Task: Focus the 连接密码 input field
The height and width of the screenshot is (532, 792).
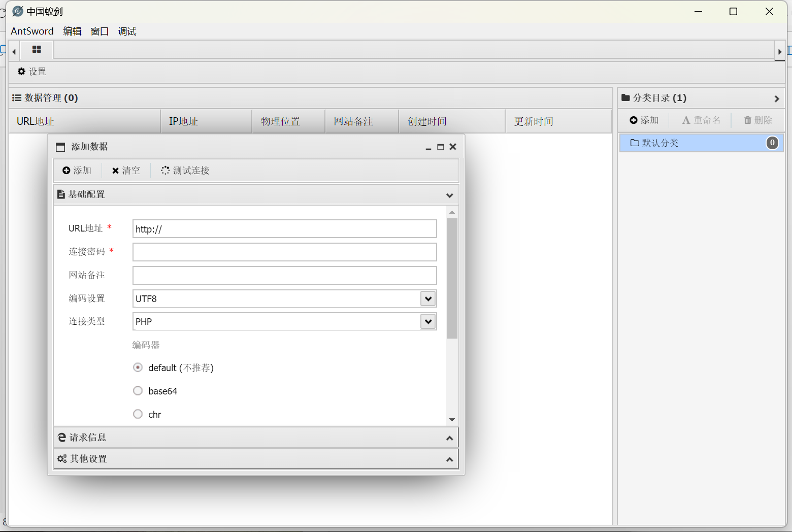Action: tap(285, 252)
